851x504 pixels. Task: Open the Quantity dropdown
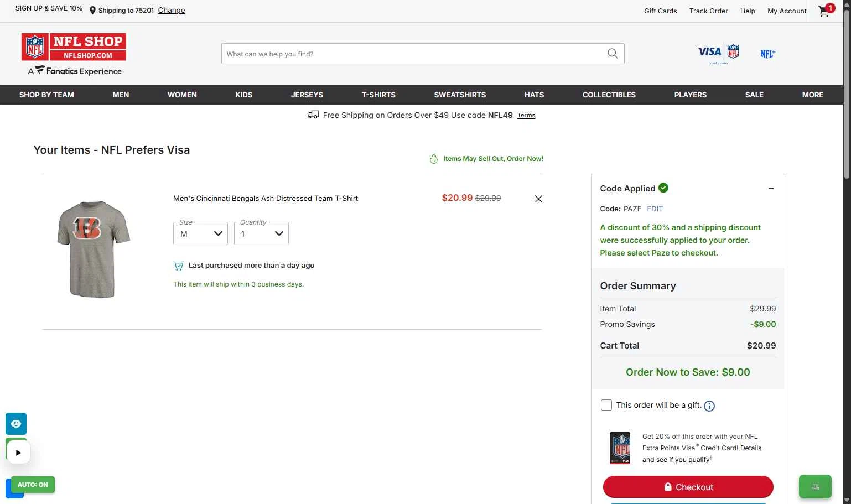coord(261,233)
